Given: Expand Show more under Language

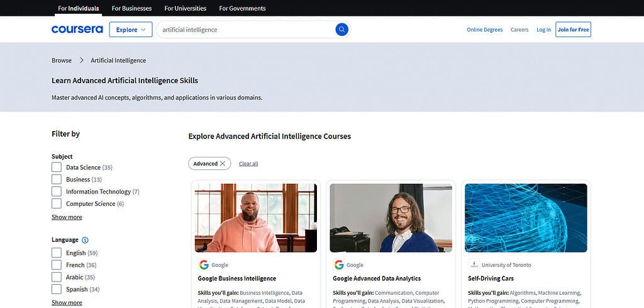Looking at the screenshot, I should 67,303.
